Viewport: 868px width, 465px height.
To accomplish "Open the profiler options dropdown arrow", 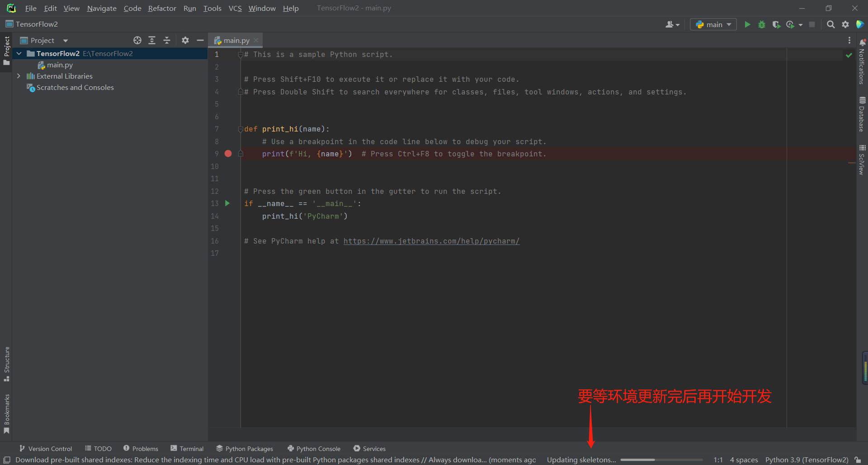I will click(x=801, y=25).
